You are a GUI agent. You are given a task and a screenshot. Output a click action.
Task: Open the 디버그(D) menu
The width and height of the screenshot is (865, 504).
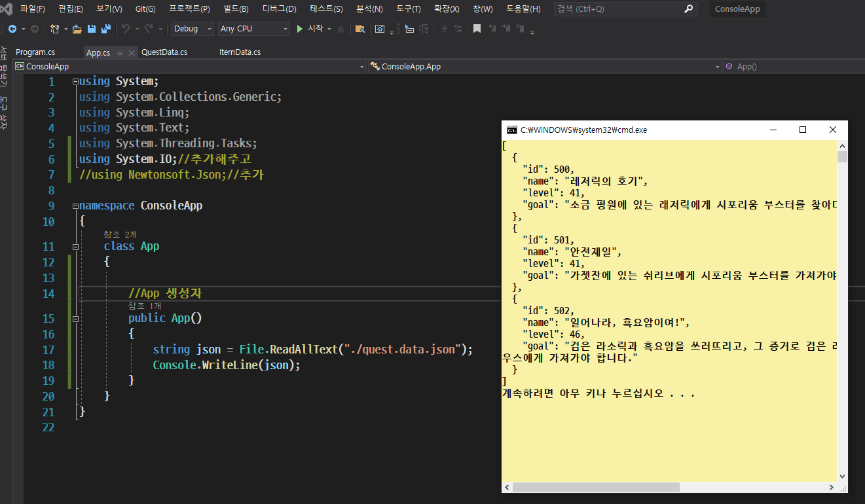point(280,9)
